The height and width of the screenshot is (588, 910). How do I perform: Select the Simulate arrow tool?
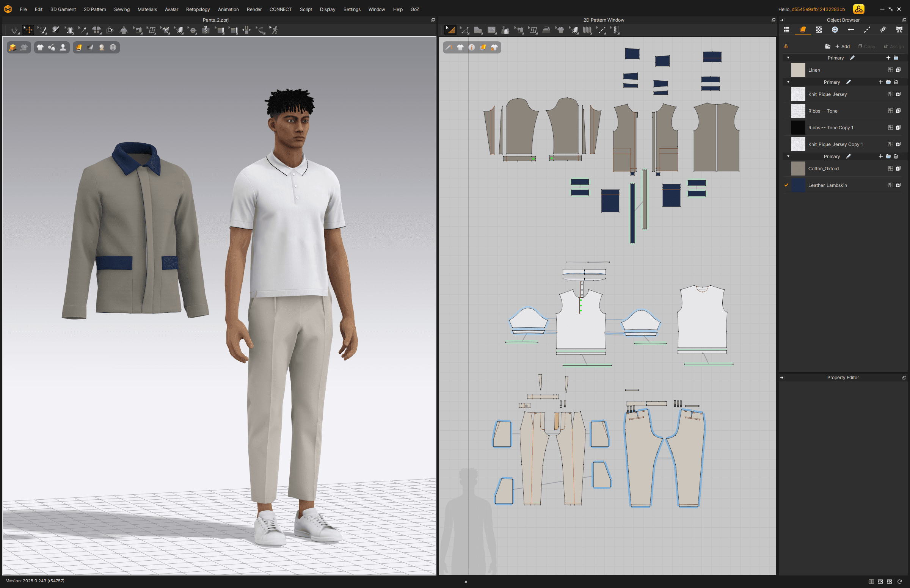(14, 30)
